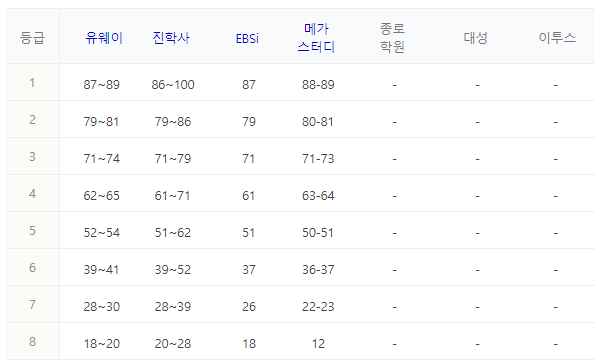Click the grade 5 row label
The width and height of the screenshot is (595, 360).
32,231
